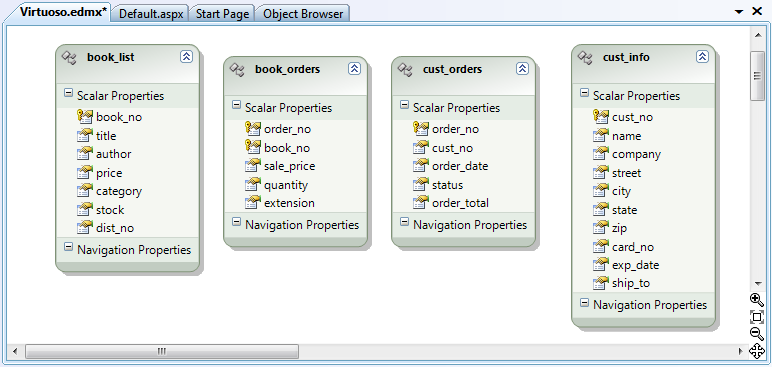Click the horizontal scrollbar thumb
The height and width of the screenshot is (367, 772).
162,351
